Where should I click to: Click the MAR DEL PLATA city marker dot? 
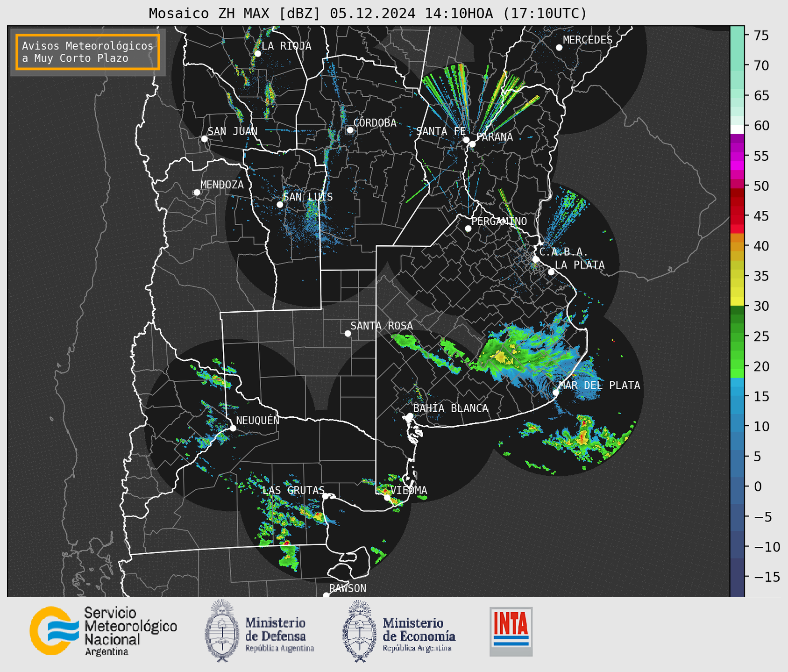556,393
